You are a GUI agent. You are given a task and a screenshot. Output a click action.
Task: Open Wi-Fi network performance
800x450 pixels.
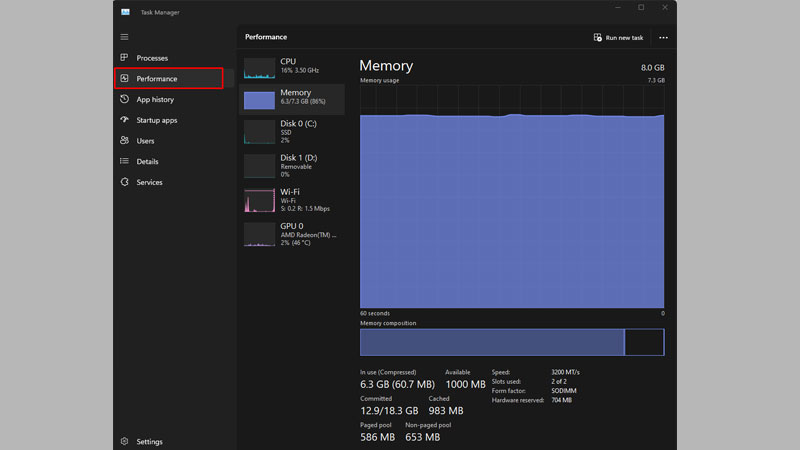pos(292,198)
